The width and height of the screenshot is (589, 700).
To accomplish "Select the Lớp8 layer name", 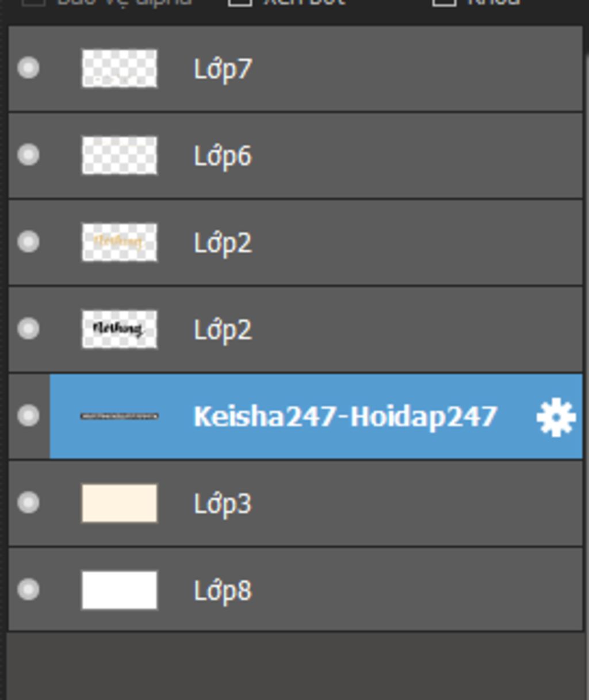I will pyautogui.click(x=223, y=591).
